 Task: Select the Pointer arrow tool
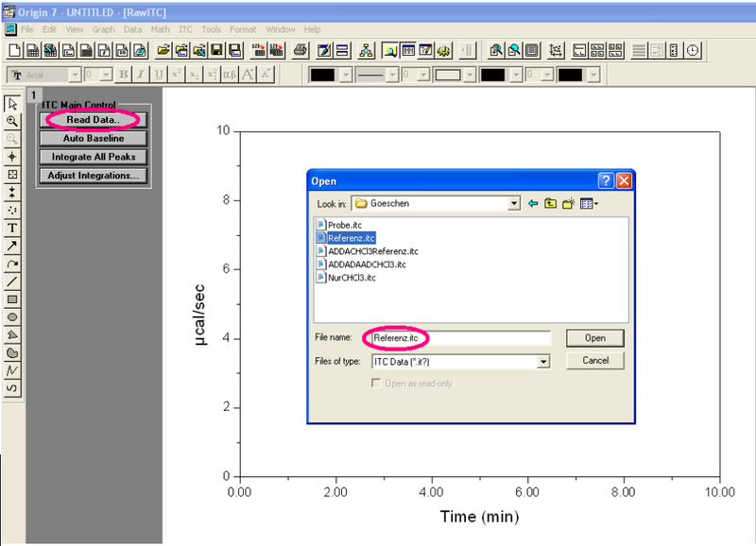[12, 104]
